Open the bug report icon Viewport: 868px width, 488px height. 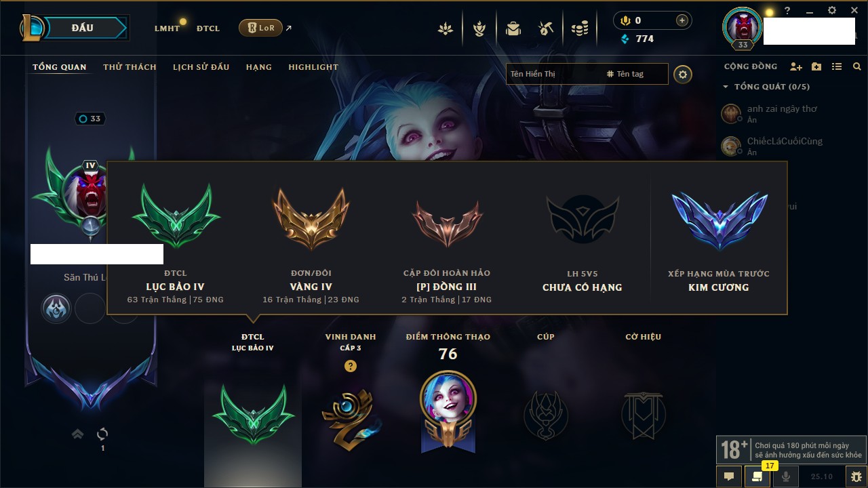point(856,476)
